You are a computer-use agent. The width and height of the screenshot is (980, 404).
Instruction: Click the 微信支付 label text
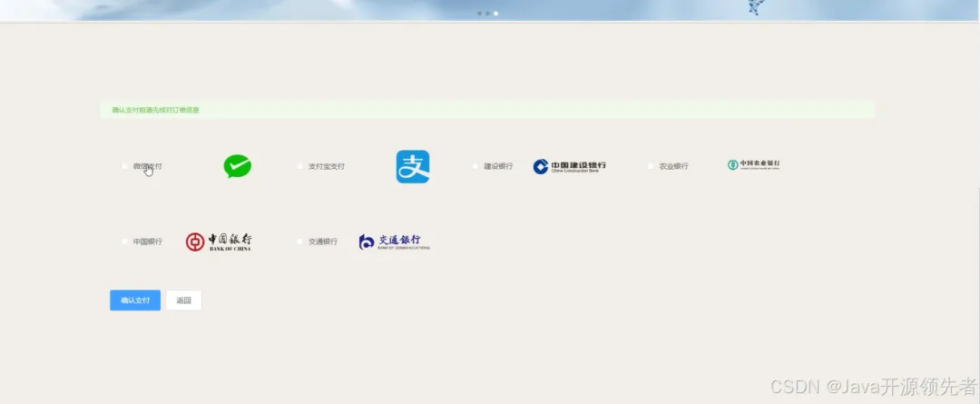[x=148, y=166]
